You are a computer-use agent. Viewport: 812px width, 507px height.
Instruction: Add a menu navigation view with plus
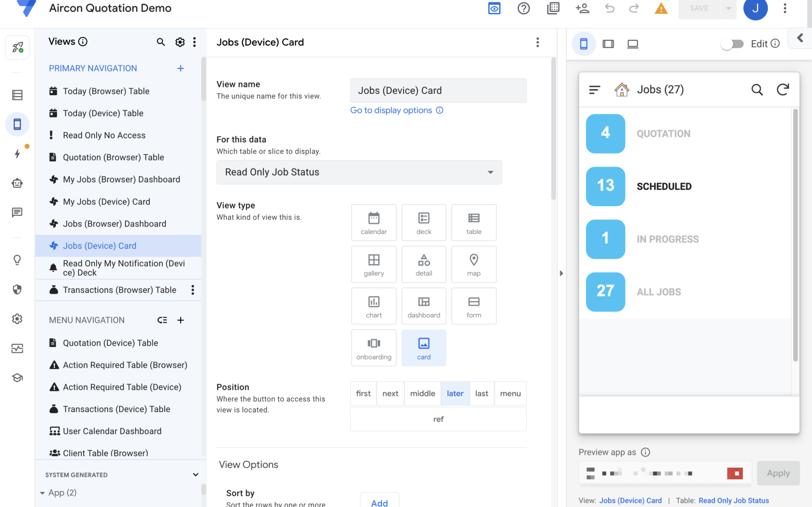181,320
